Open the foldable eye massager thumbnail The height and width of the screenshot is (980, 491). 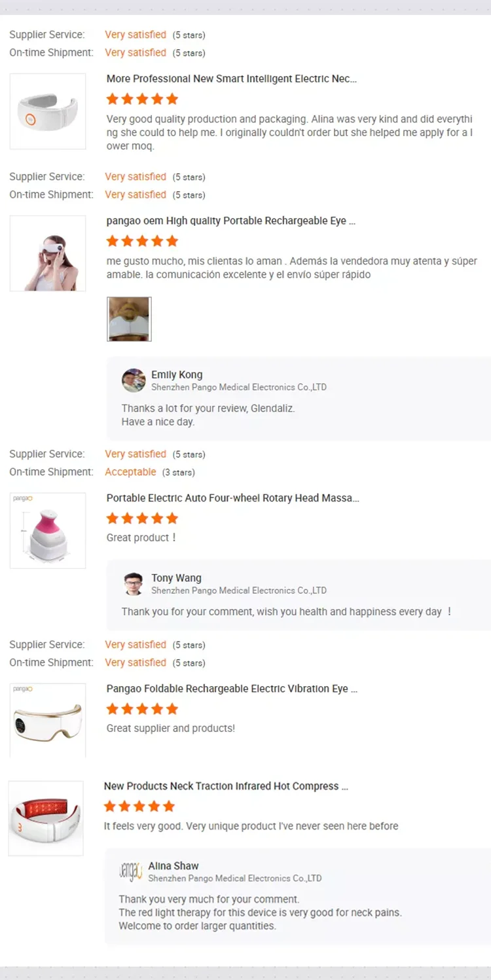pyautogui.click(x=48, y=721)
